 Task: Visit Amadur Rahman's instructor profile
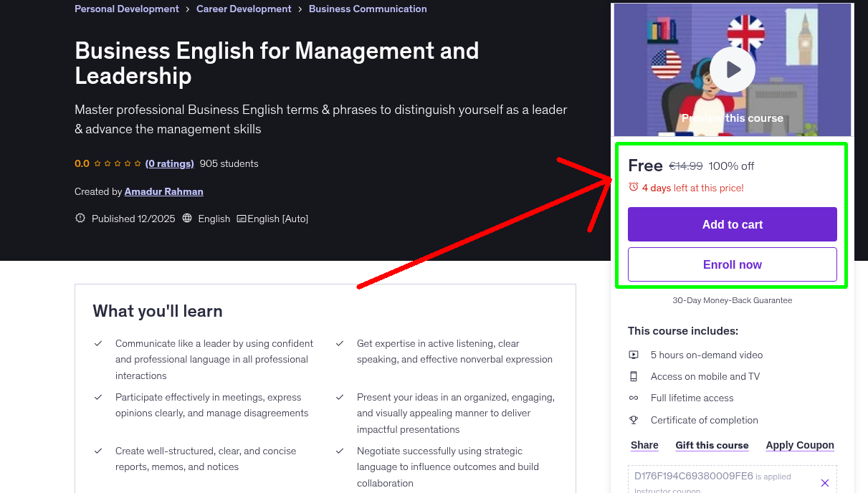[163, 191]
